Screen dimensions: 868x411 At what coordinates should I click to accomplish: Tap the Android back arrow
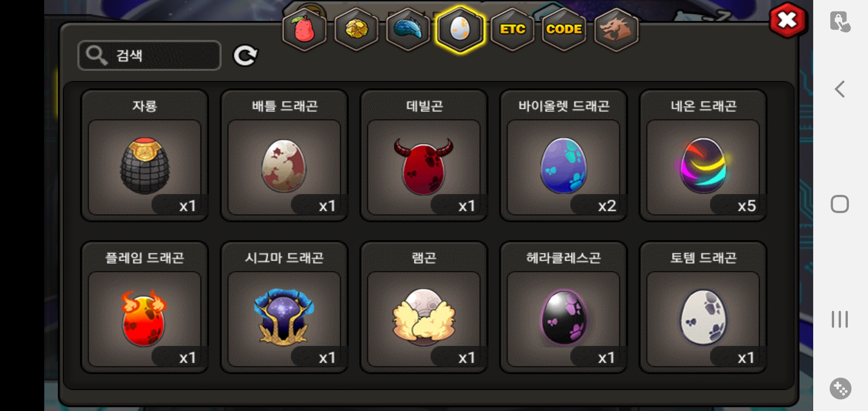[x=840, y=89]
